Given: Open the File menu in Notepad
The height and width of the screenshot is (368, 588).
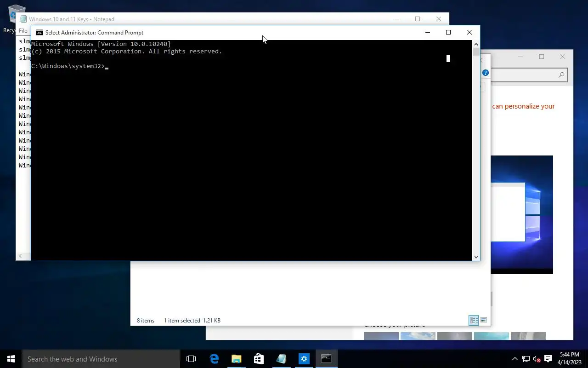Looking at the screenshot, I should coord(23,31).
